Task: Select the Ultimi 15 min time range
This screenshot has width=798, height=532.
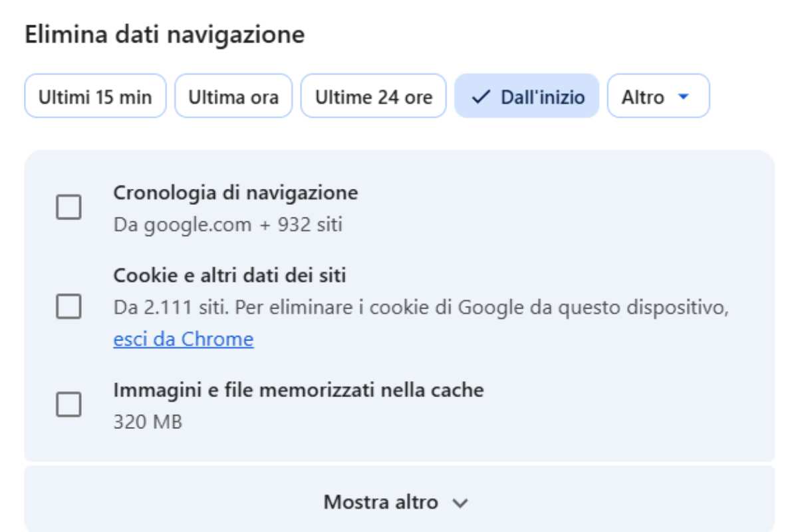Action: click(94, 96)
